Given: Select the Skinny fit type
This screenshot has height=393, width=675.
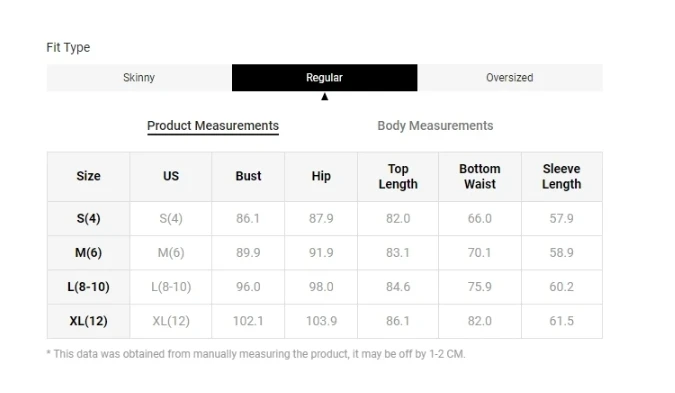Looking at the screenshot, I should click(x=139, y=77).
